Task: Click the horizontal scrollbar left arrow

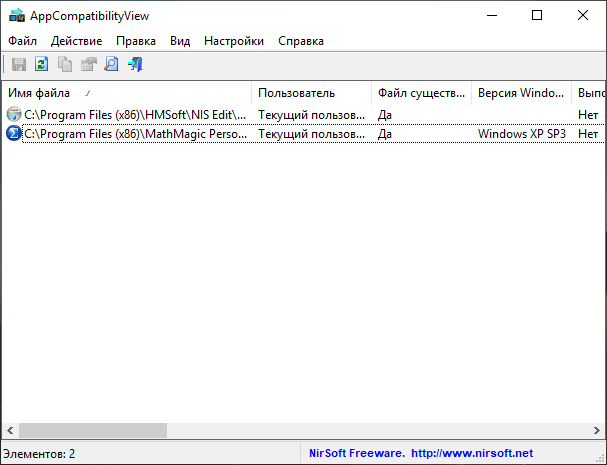Action: click(x=10, y=431)
